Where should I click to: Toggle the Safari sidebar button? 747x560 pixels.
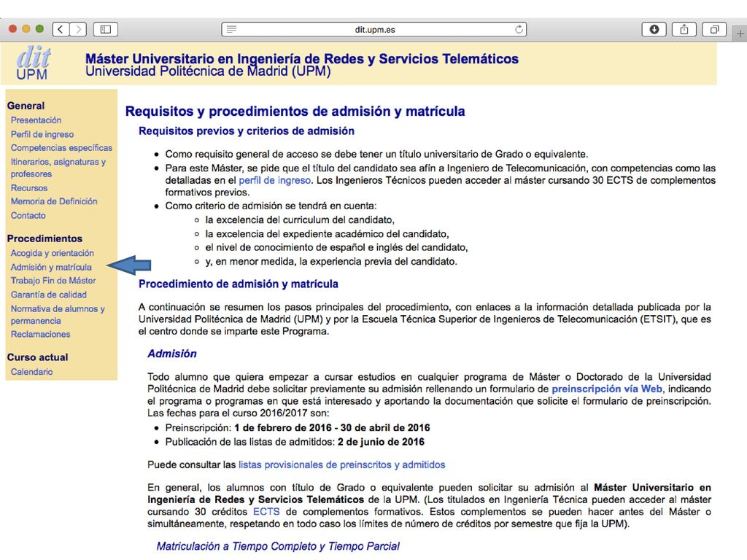106,29
